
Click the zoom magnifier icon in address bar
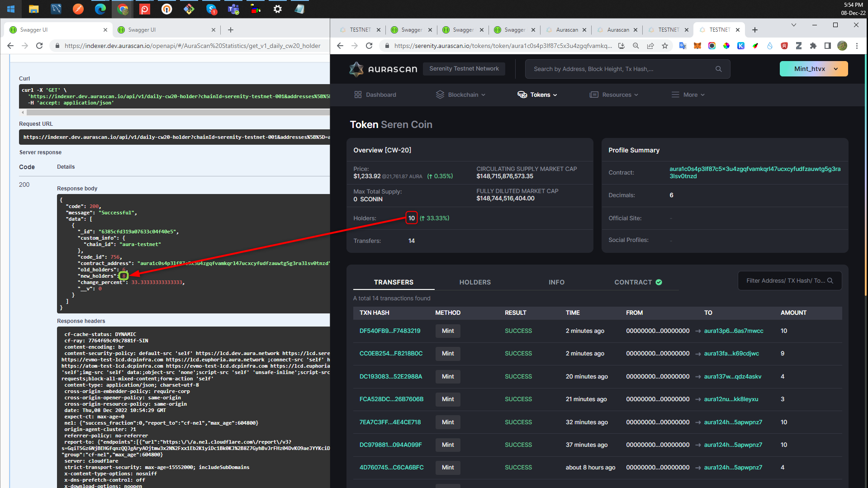point(636,46)
